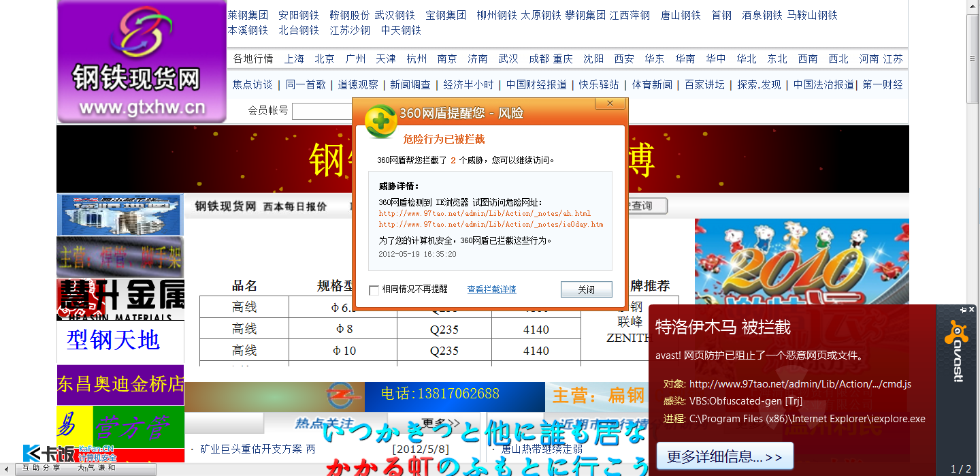Select 杭州 in the region menu

416,59
